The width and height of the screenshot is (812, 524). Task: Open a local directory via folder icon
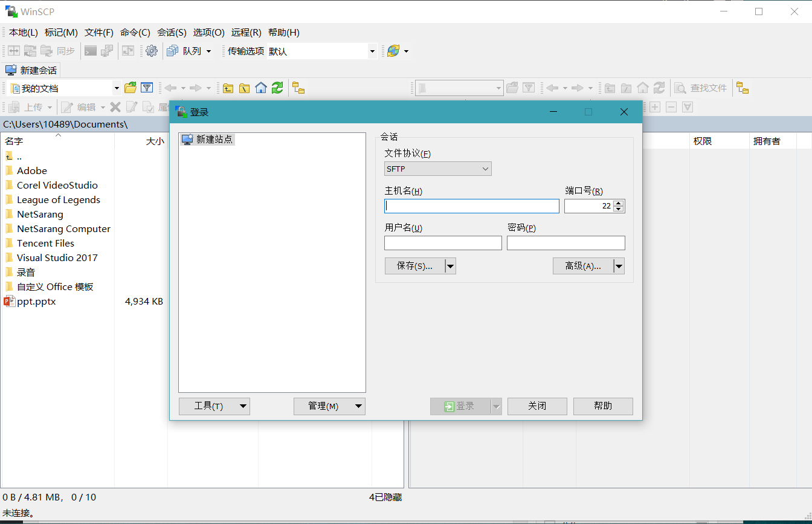(130, 88)
